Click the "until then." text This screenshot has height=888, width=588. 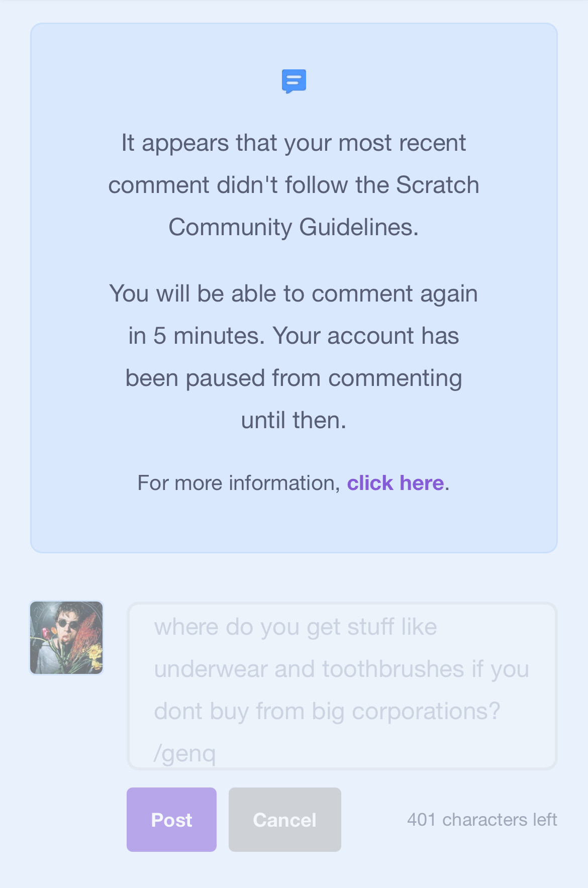[x=293, y=420]
